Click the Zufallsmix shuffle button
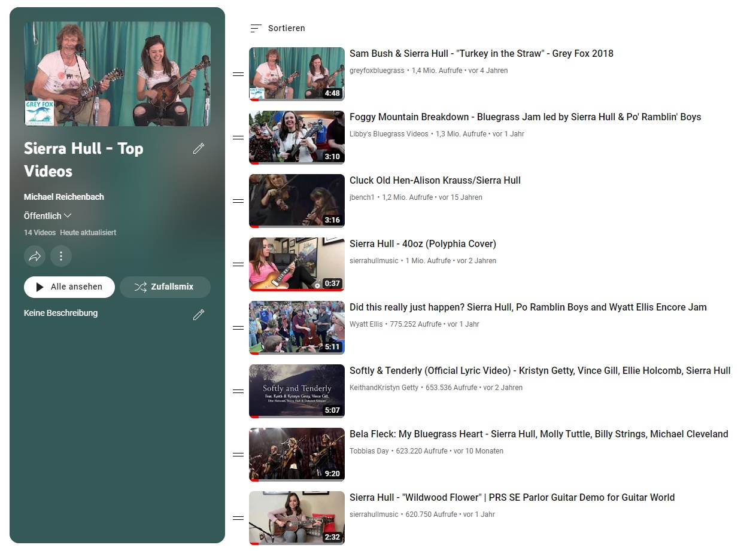 tap(165, 287)
